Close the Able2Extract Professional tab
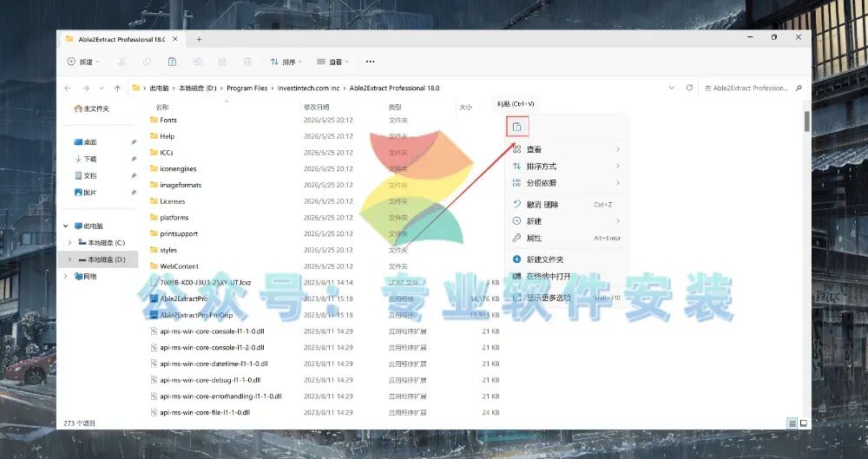This screenshot has width=868, height=459. click(175, 39)
